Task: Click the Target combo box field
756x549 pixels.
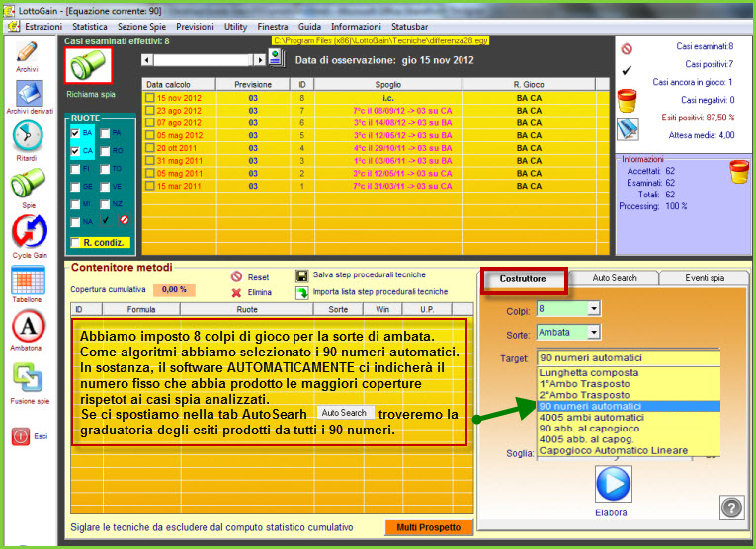Action: click(x=629, y=357)
